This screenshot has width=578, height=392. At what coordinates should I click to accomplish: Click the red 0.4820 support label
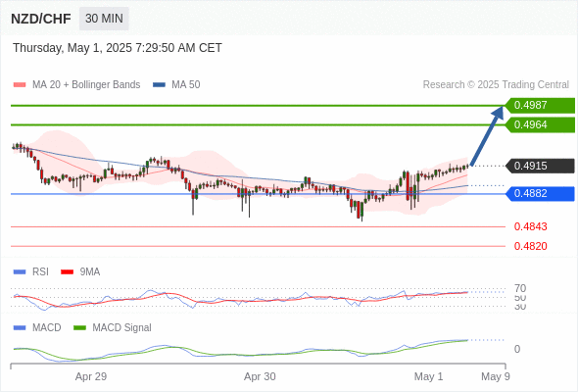pos(530,246)
